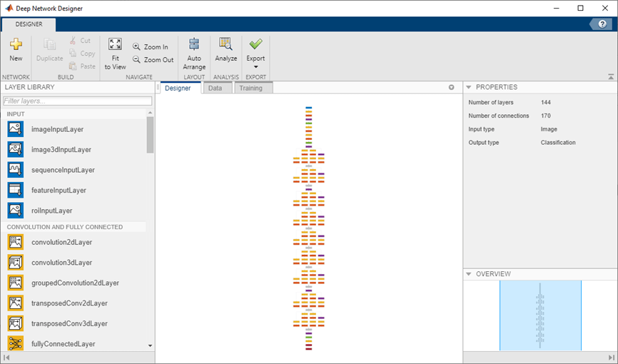Click the New network plus icon

[16, 44]
